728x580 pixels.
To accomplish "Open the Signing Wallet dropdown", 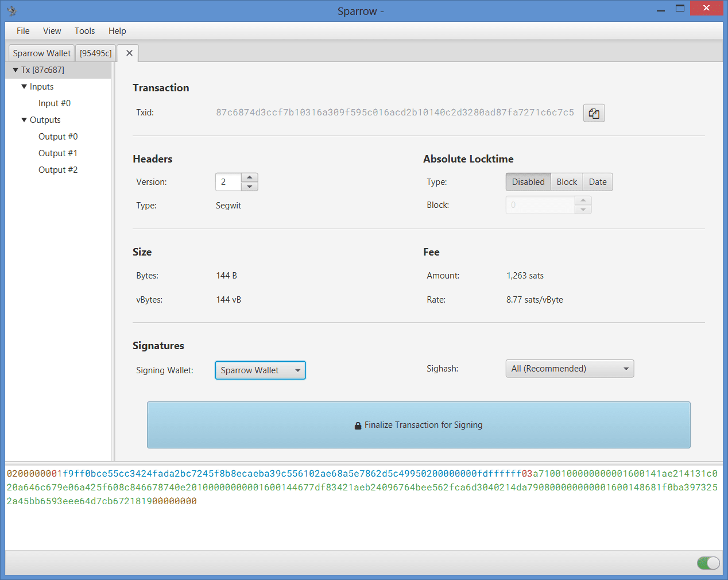I will pos(260,370).
